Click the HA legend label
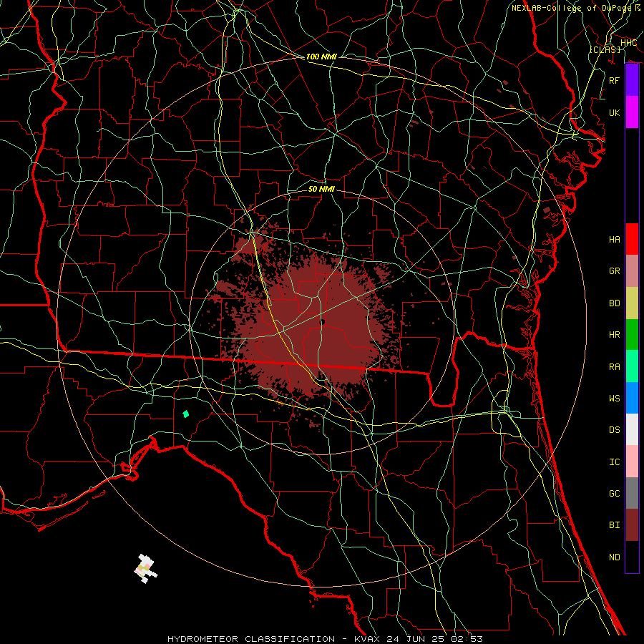The width and height of the screenshot is (644, 644). tap(615, 240)
